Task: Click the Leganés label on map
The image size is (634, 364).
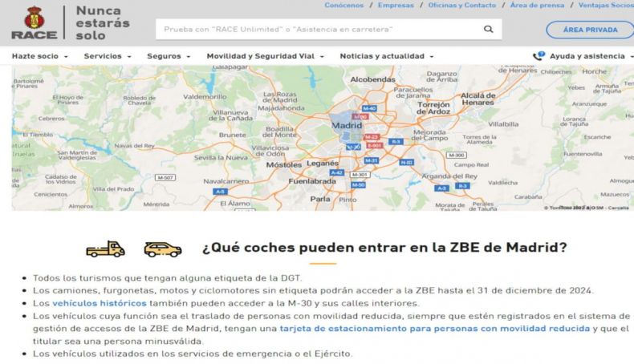Action: [x=323, y=164]
